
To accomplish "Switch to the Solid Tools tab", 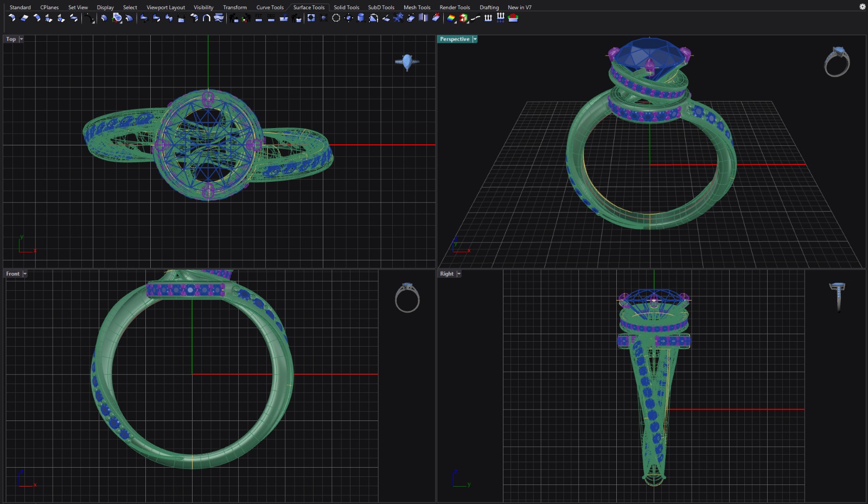I will 346,8.
